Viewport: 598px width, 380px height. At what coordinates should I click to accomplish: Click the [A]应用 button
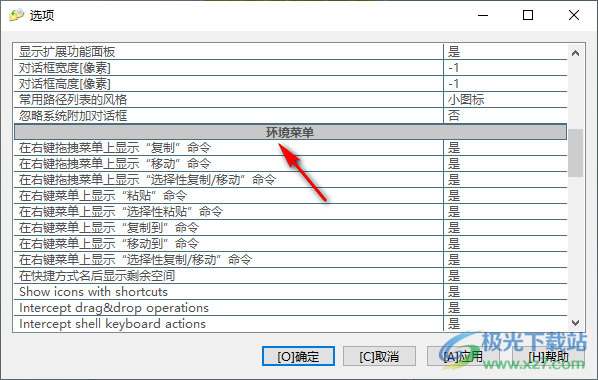(x=463, y=356)
